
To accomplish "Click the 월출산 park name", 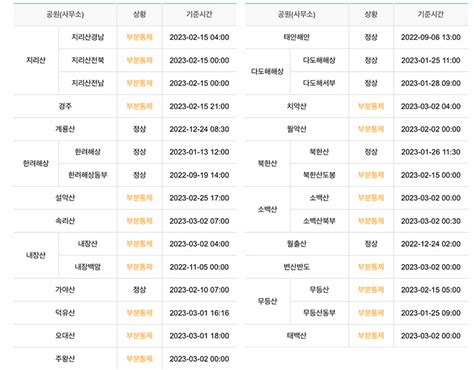I will click(x=297, y=244).
